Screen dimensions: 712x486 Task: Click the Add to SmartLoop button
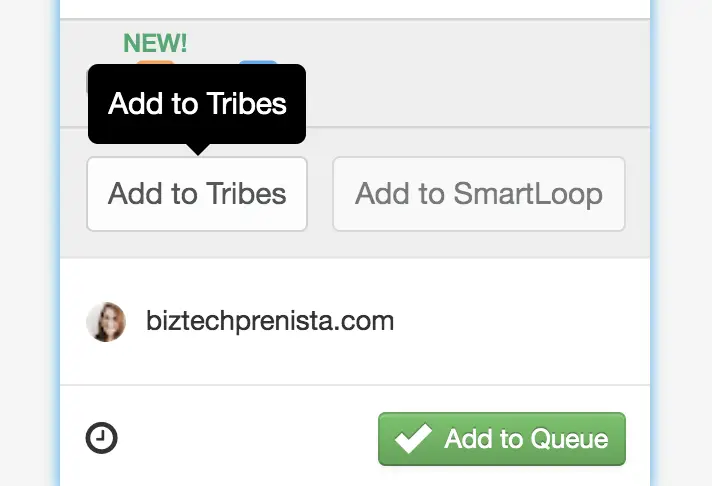(479, 194)
